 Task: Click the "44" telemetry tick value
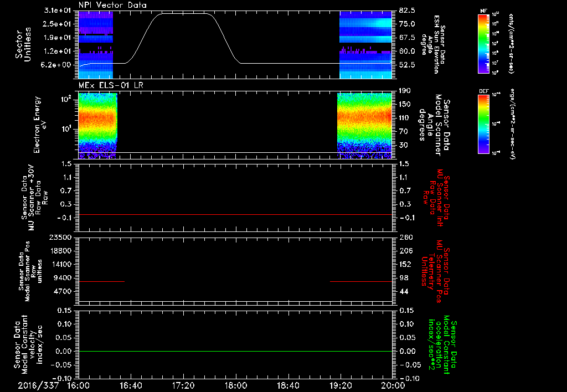[x=404, y=291]
